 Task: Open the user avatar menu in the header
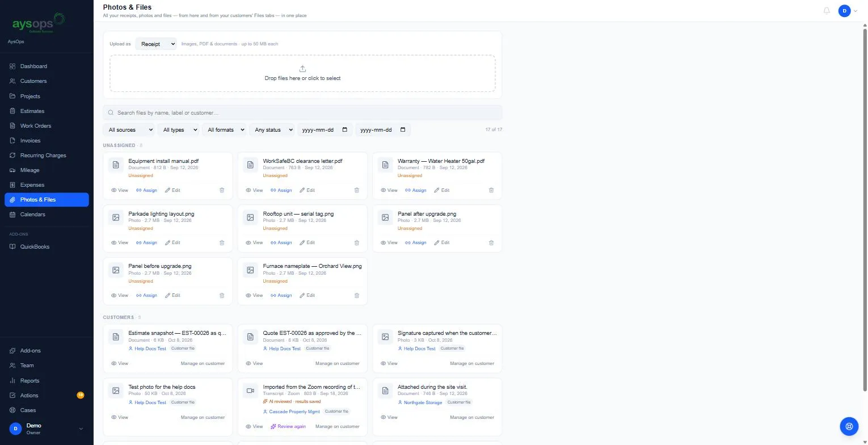tap(848, 11)
